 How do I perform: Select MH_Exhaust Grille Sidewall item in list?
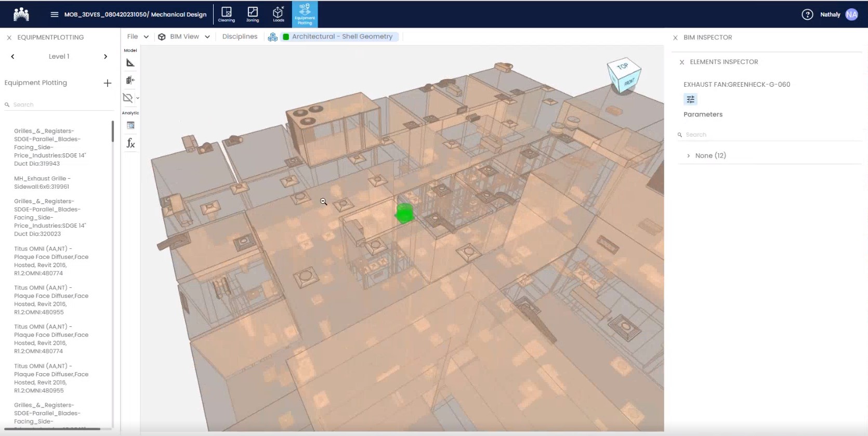[x=42, y=182]
